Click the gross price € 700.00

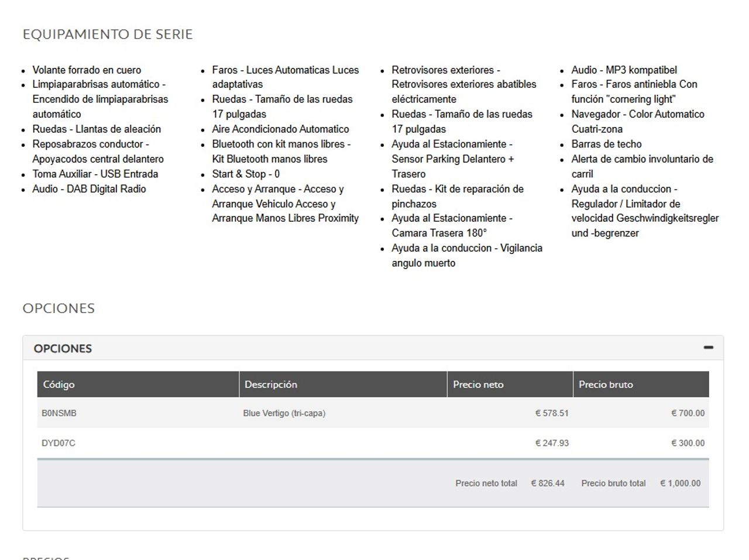[688, 413]
